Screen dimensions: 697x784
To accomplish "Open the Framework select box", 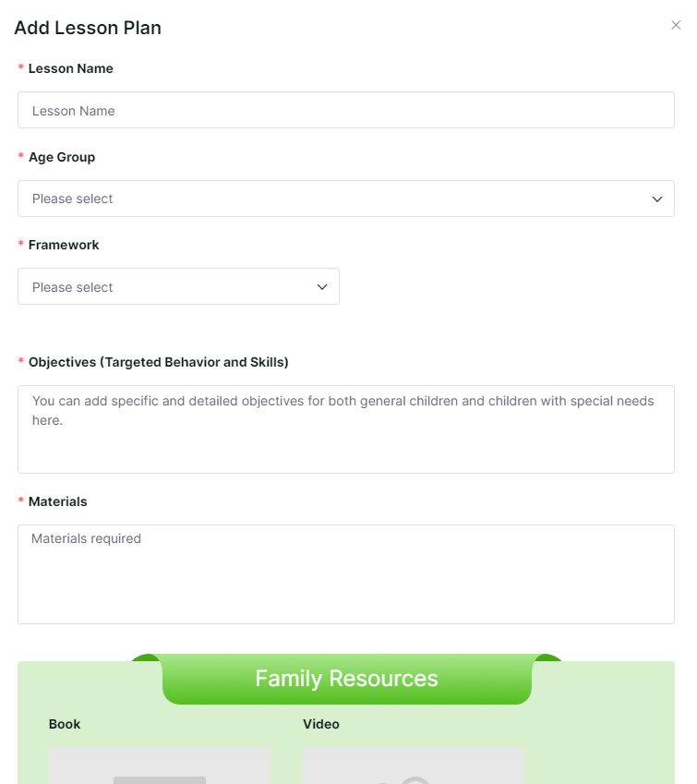I will tap(178, 286).
